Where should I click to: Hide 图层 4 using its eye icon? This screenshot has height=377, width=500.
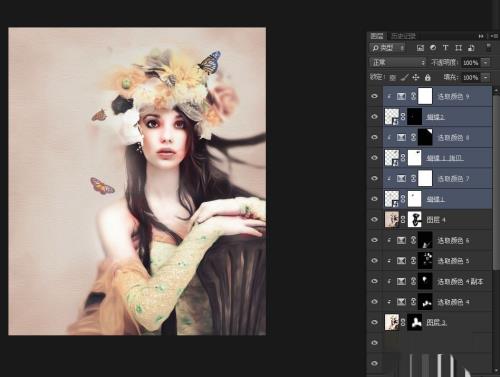click(x=374, y=220)
